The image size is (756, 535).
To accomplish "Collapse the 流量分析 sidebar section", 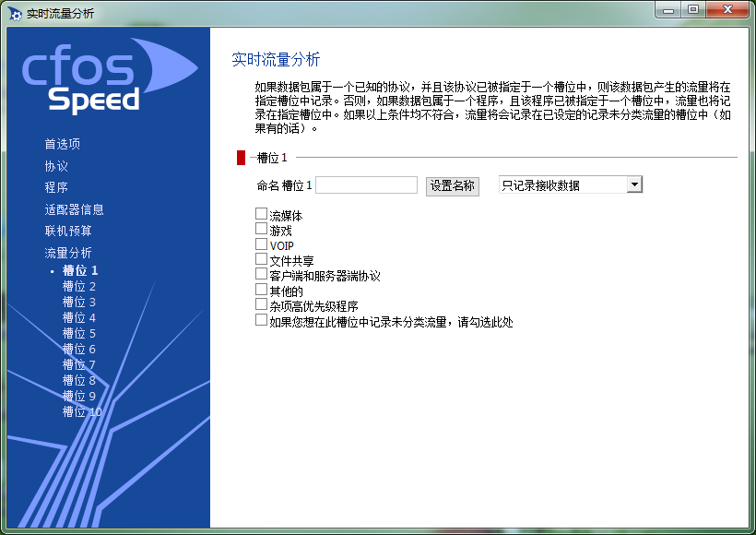I will [x=68, y=253].
